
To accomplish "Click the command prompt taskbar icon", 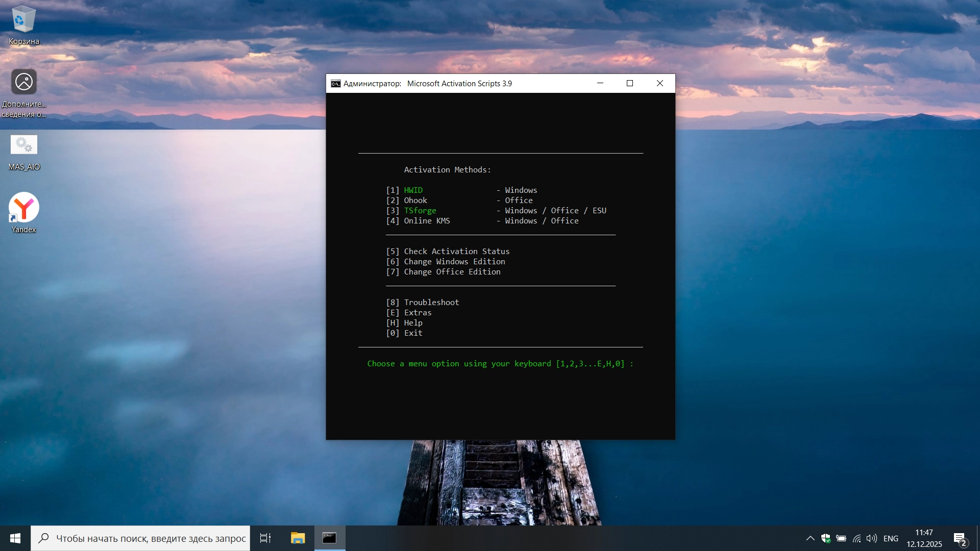I will click(x=329, y=538).
